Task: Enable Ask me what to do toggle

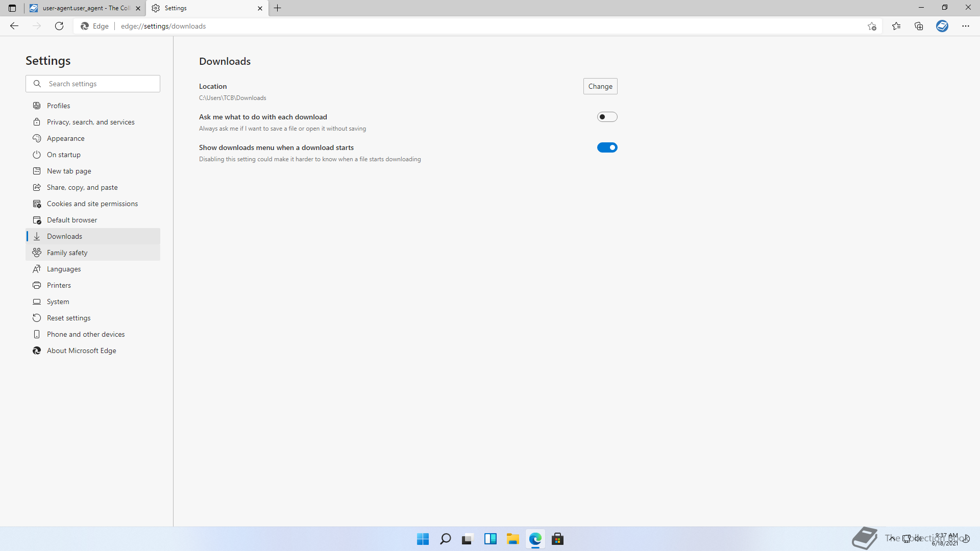Action: [607, 117]
